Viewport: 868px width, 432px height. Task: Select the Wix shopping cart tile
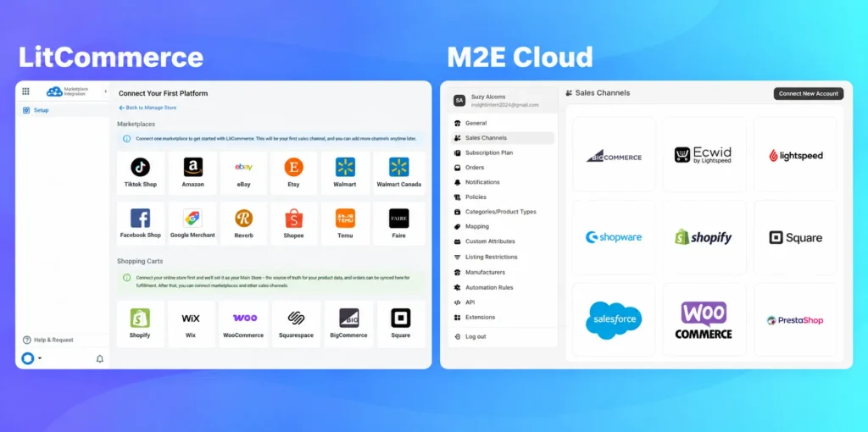(191, 324)
